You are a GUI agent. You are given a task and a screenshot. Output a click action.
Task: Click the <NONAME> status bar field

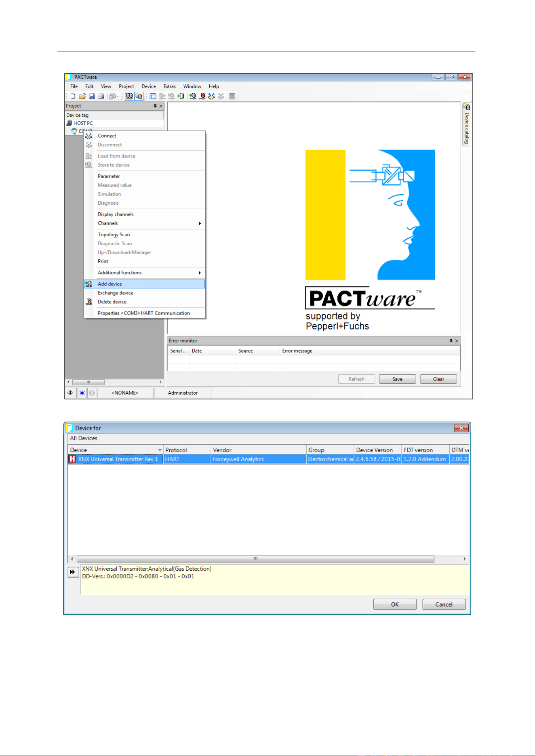point(125,393)
